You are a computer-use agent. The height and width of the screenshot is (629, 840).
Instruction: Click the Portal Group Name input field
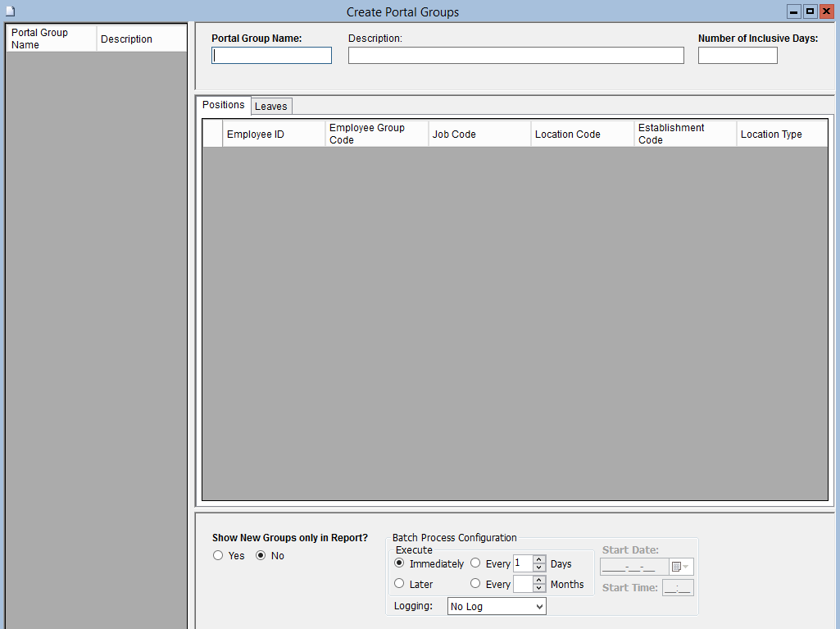[x=272, y=56]
